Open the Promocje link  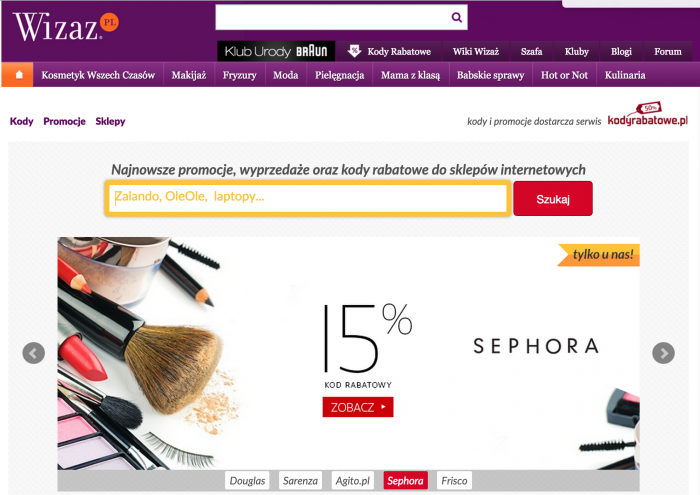[64, 121]
